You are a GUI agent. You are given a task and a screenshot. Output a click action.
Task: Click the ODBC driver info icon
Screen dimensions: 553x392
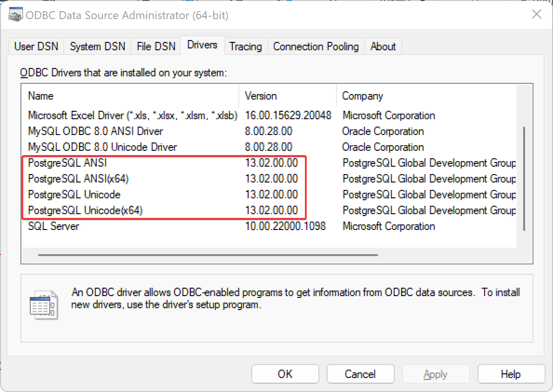tap(44, 305)
